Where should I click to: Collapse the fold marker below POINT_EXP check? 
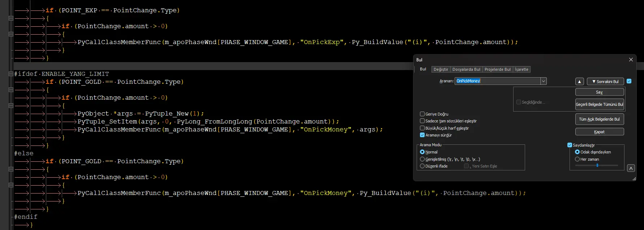click(x=11, y=18)
